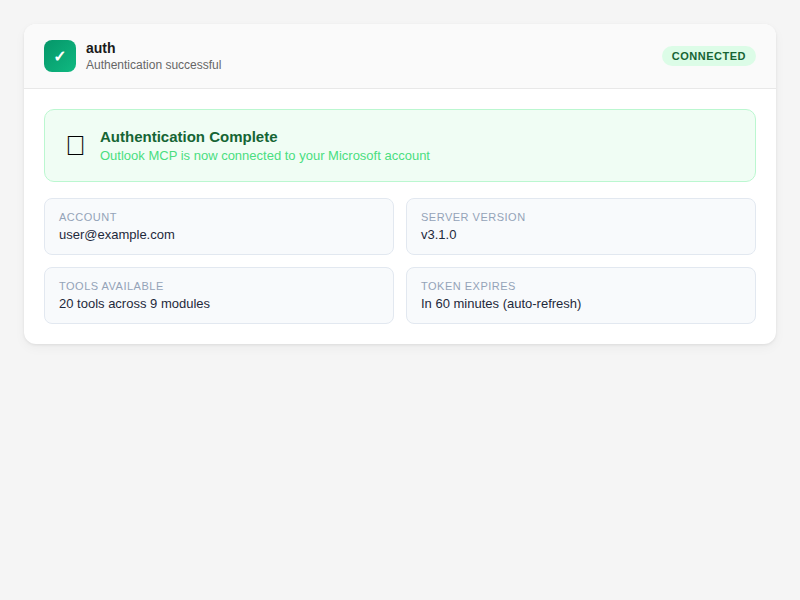Select the SERVER VERSION card
800x600 pixels.
pyautogui.click(x=580, y=226)
